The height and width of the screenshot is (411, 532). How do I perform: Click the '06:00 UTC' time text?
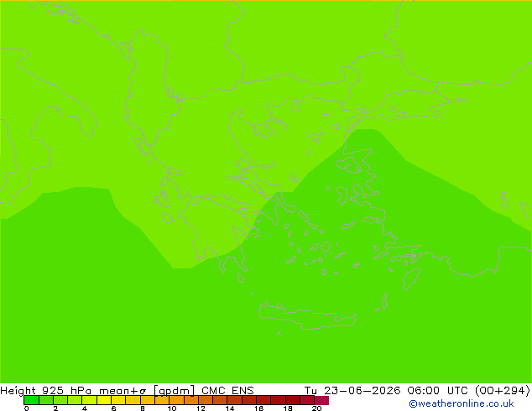438,390
